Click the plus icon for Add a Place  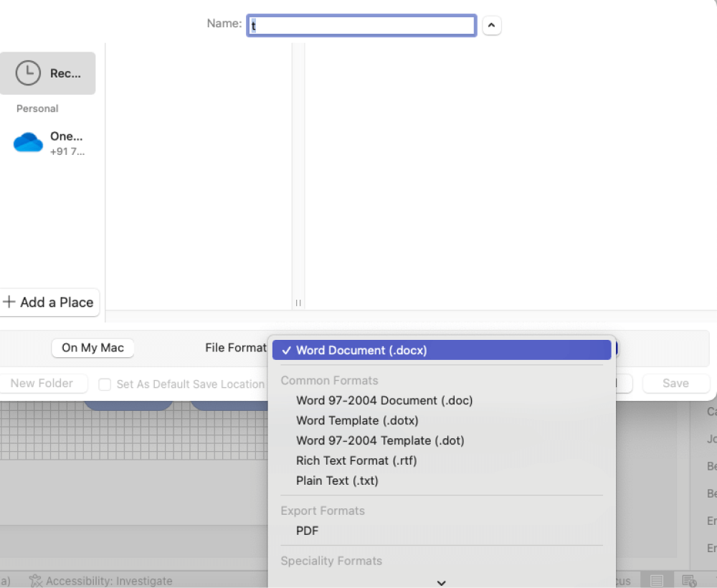click(x=9, y=302)
